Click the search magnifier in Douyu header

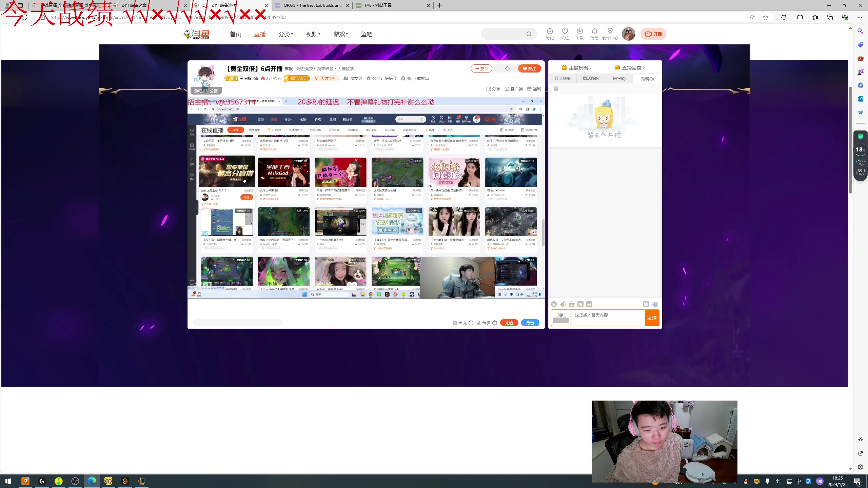529,34
